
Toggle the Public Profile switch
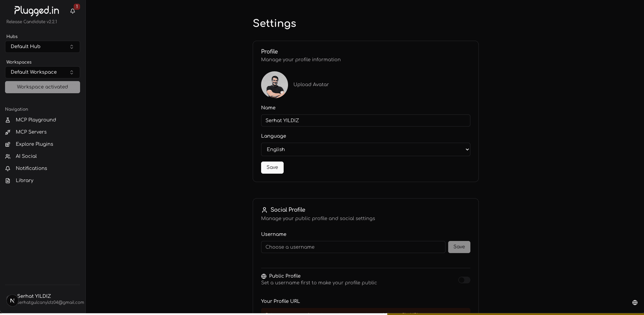point(464,280)
